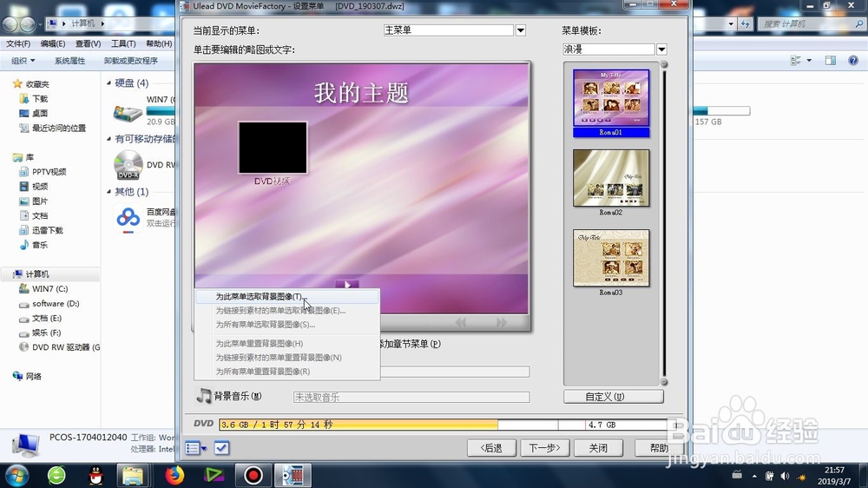868x488 pixels.
Task: Click the 关闭 button
Action: pos(598,447)
